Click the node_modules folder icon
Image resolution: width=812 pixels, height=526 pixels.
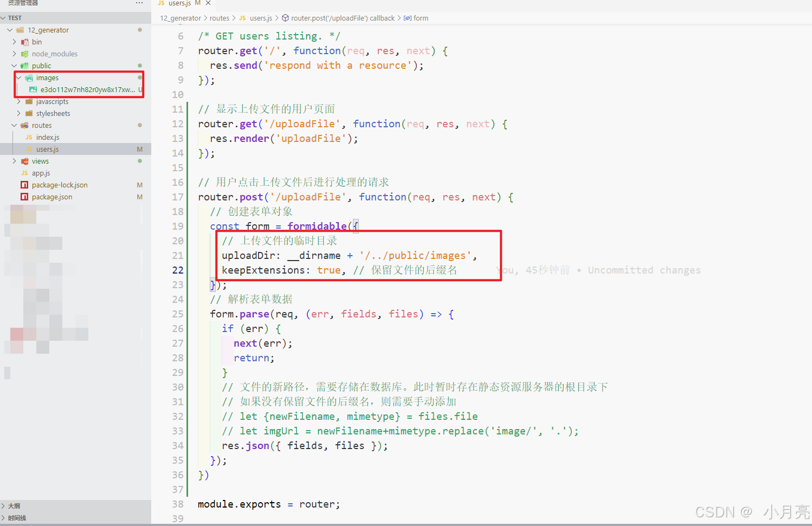(24, 54)
